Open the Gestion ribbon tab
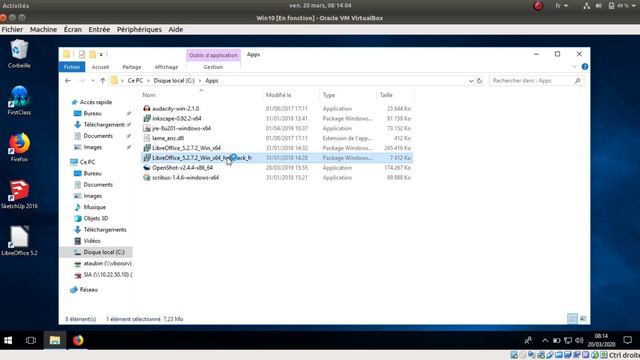The image size is (640, 360). tap(213, 67)
